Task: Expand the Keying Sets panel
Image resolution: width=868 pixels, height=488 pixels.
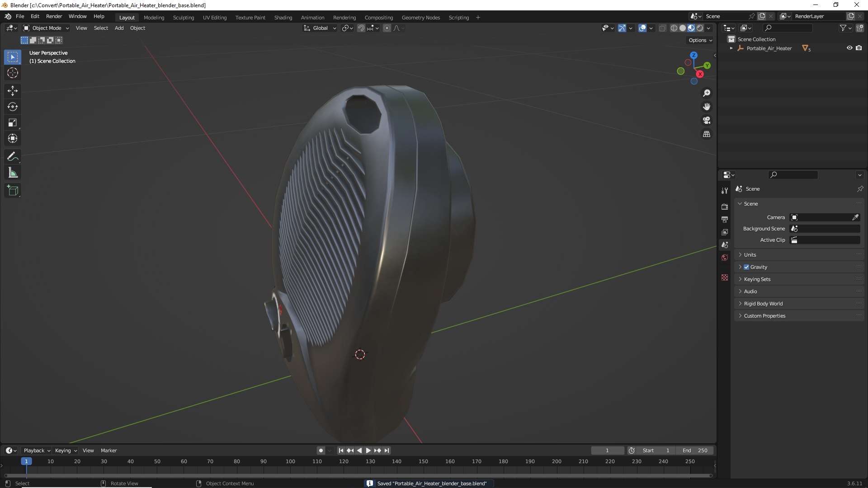Action: pos(799,279)
